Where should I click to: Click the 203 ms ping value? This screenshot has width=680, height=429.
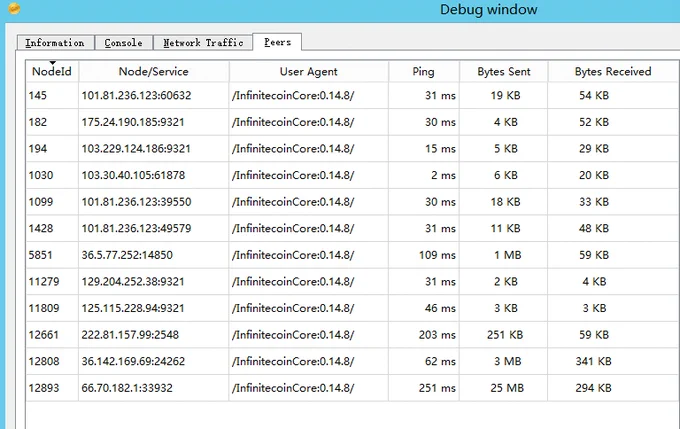pyautogui.click(x=437, y=335)
